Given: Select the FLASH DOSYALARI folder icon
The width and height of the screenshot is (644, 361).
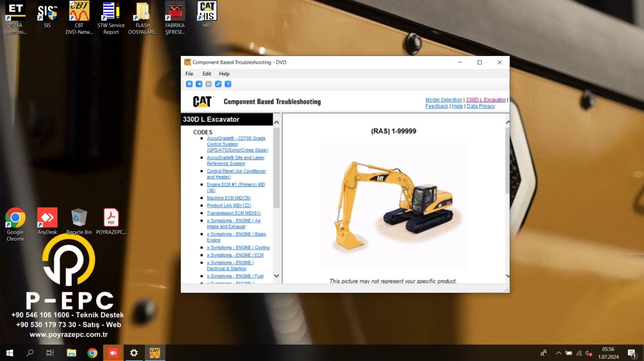Looking at the screenshot, I should [x=142, y=18].
